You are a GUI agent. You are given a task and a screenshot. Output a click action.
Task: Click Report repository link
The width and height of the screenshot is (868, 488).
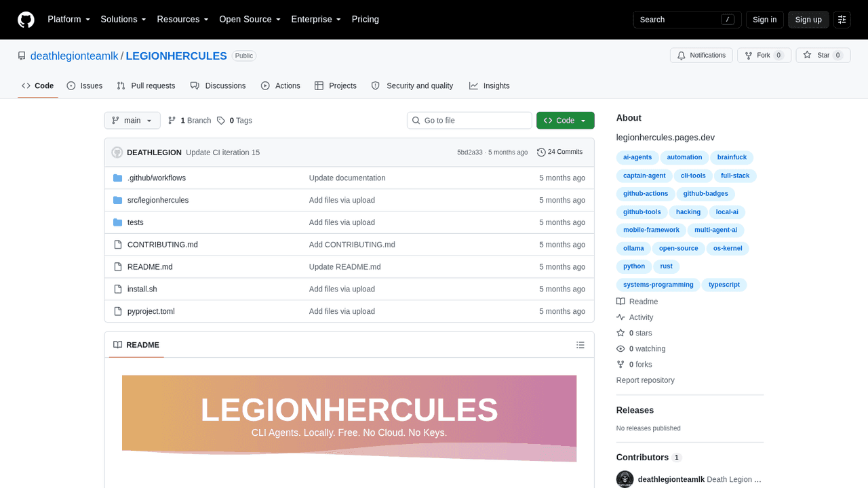tap(646, 380)
